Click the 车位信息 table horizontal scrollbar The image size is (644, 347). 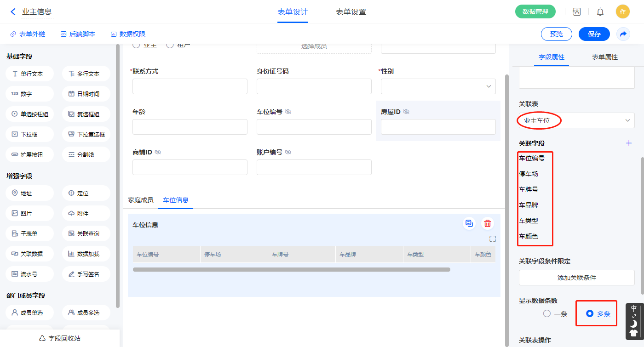pos(291,270)
